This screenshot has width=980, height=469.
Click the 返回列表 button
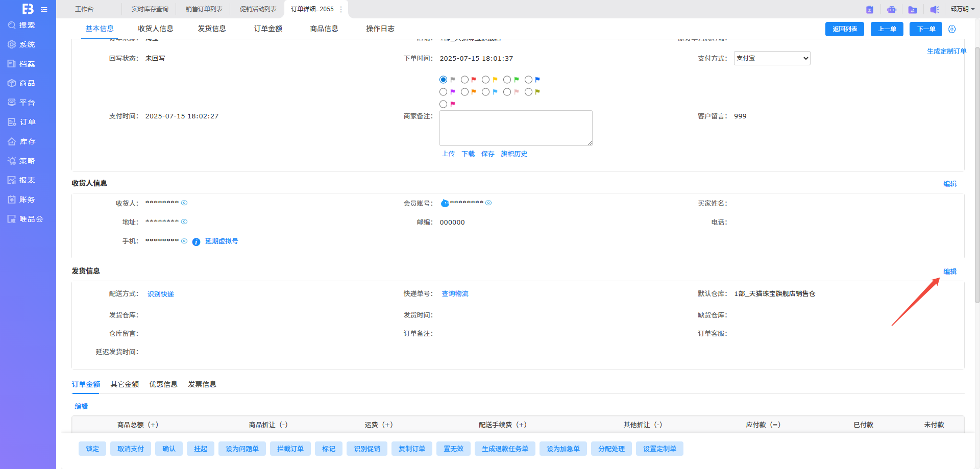coord(844,29)
